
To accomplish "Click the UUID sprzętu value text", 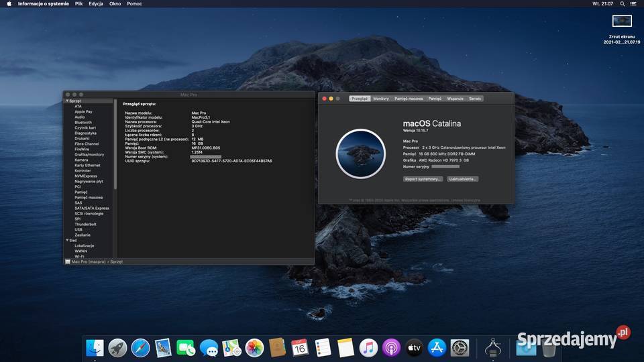I will (231, 161).
